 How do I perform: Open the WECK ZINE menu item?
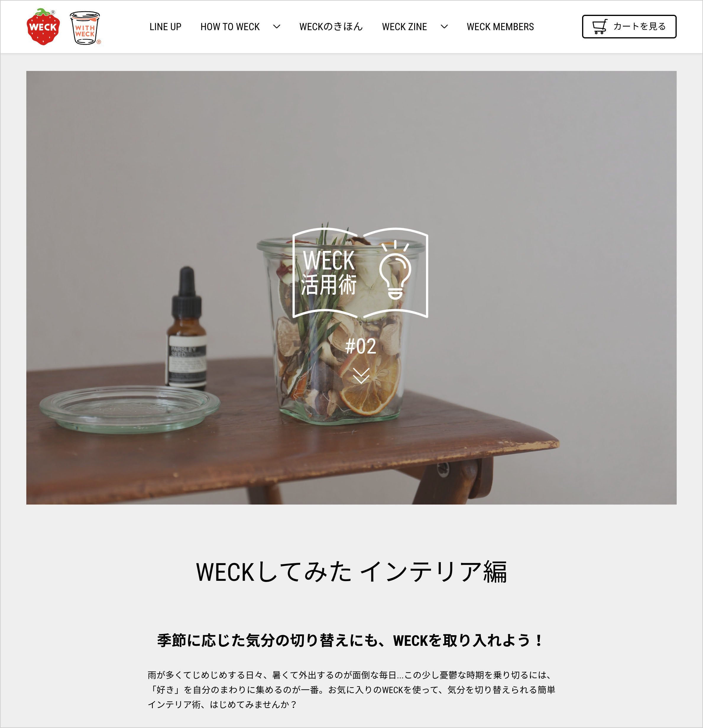(x=404, y=27)
